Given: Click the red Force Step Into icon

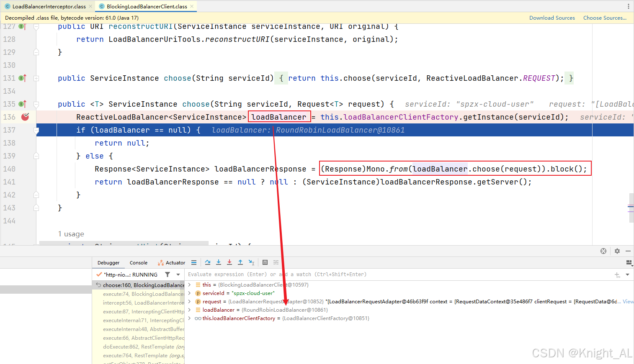Looking at the screenshot, I should (x=229, y=262).
